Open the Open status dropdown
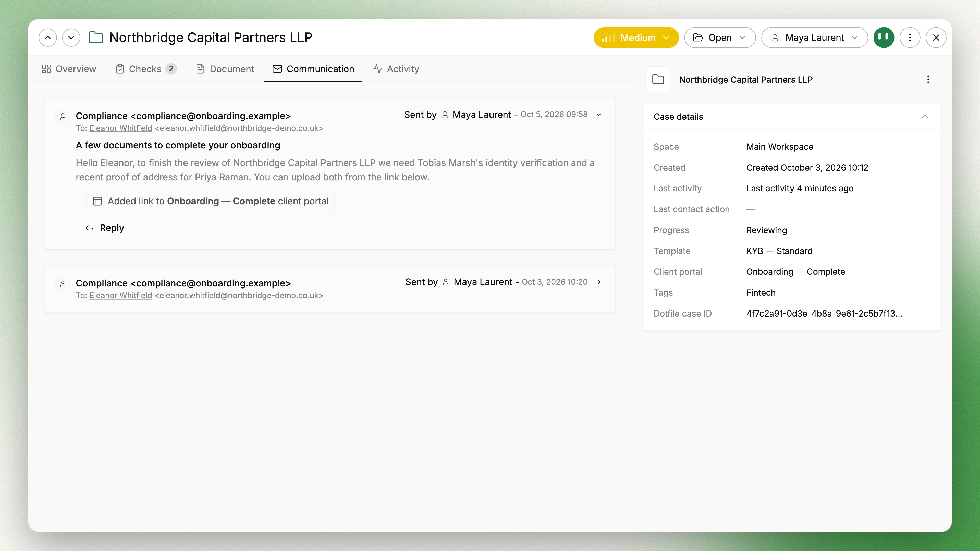Screen dimensions: 980x551 point(720,38)
